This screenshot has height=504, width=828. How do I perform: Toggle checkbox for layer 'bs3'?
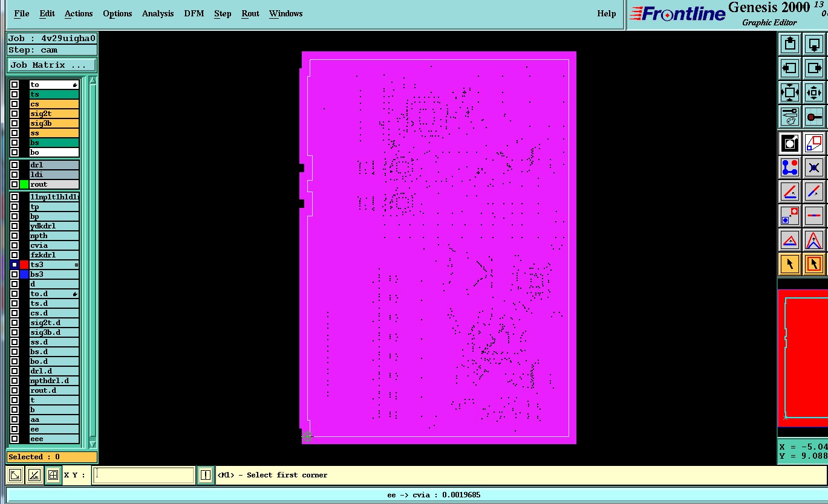tap(15, 274)
